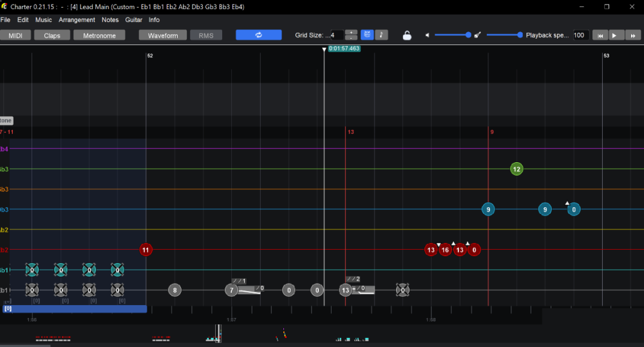Select the beat grid mode icon
The image size is (644, 347).
(367, 35)
